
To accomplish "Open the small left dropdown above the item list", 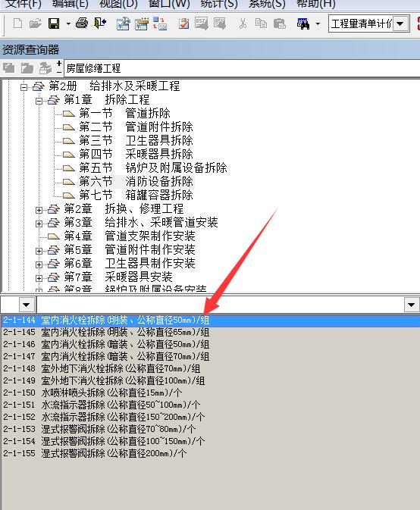I will 27,305.
